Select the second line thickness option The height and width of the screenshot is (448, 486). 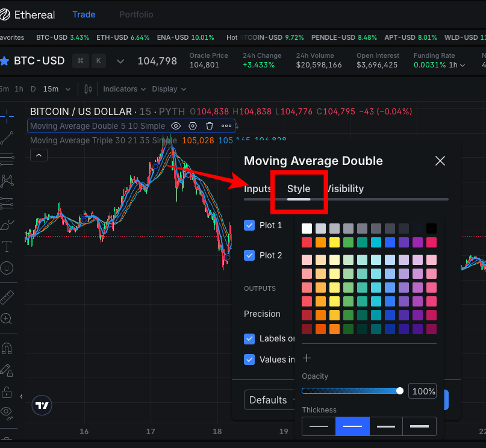(x=352, y=426)
